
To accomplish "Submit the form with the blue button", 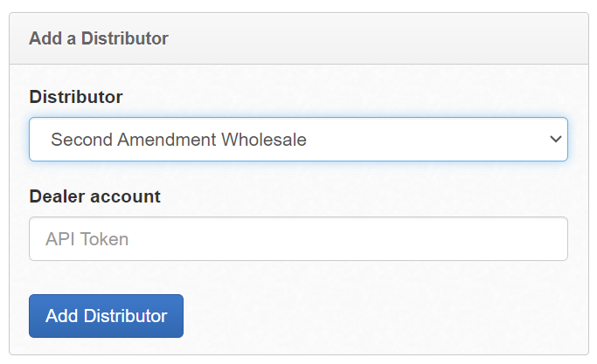I will (x=107, y=316).
